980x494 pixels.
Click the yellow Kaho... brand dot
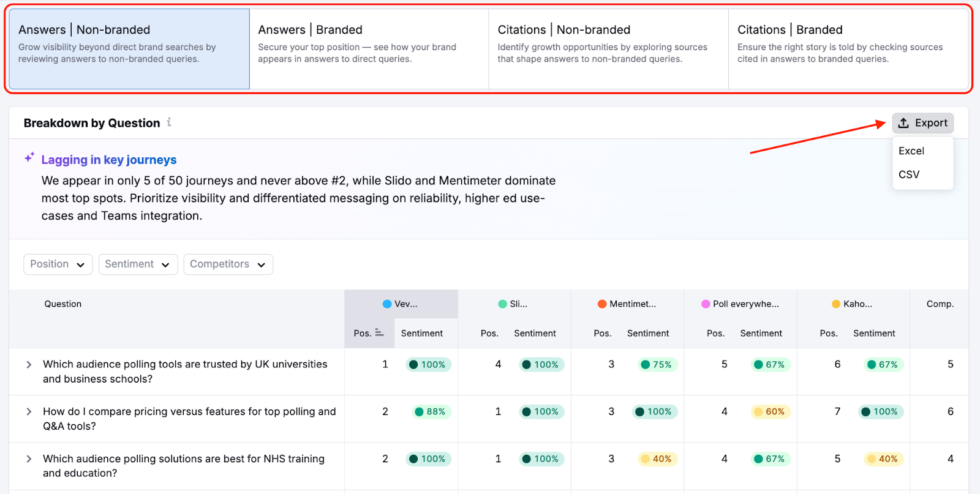[836, 304]
